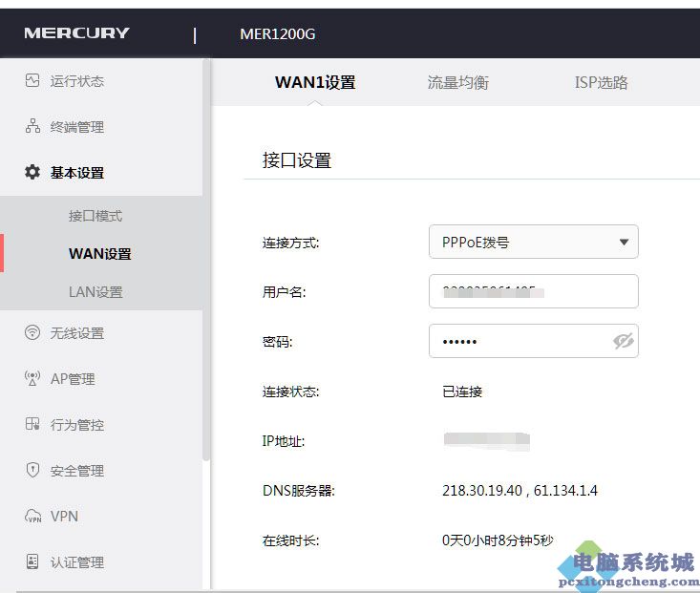
Task: Switch to the ISP选路 tab
Action: tap(601, 82)
